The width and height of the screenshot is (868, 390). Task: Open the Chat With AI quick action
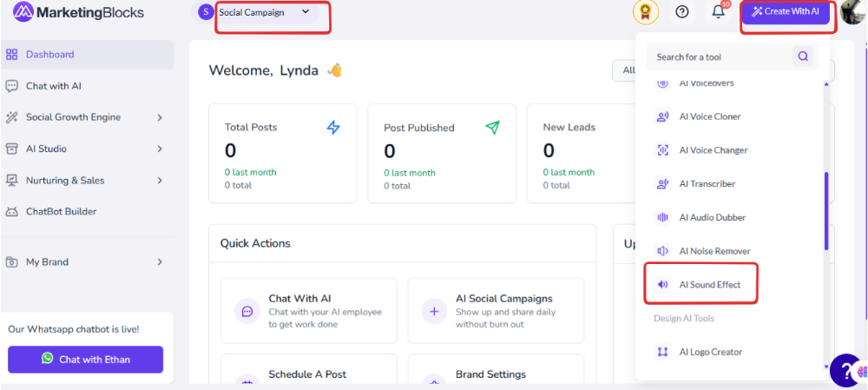tap(309, 311)
